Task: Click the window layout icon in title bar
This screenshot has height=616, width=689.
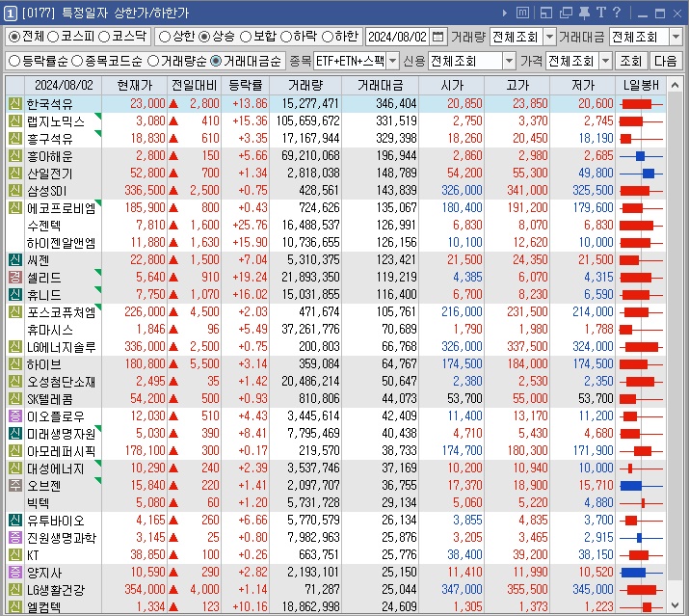Action: pyautogui.click(x=546, y=13)
